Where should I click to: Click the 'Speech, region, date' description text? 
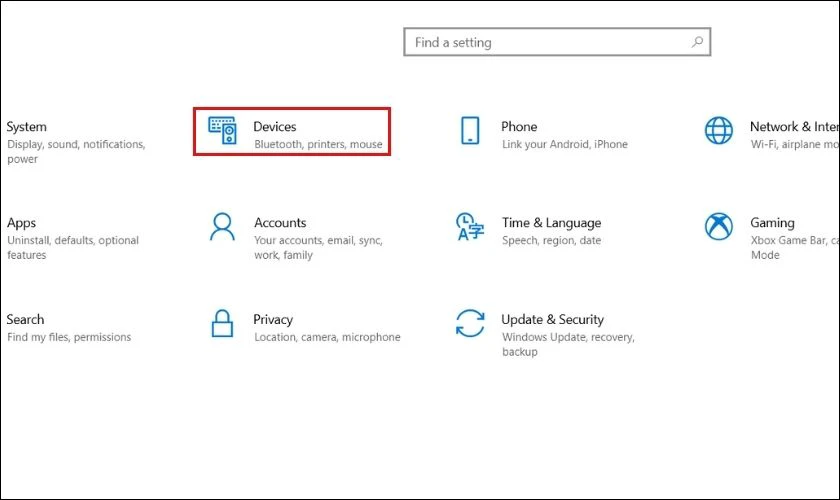551,241
